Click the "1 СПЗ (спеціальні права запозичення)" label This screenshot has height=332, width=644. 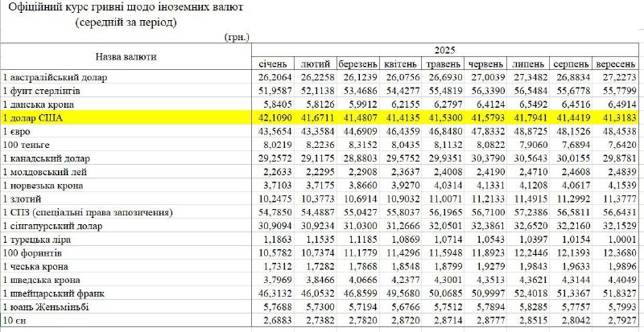click(x=88, y=213)
